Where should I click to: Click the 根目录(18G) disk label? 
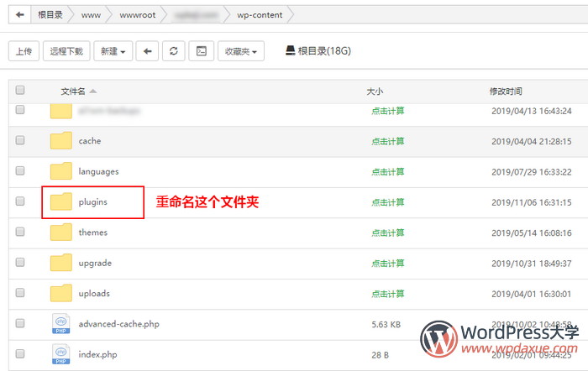coord(324,51)
